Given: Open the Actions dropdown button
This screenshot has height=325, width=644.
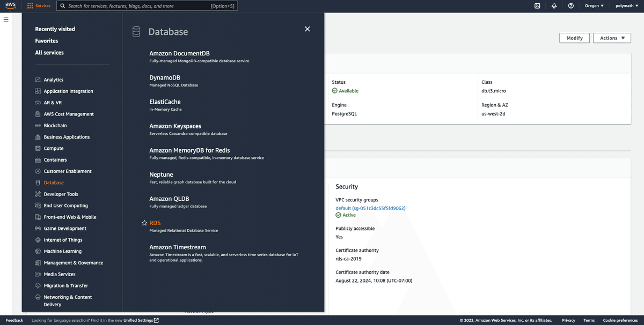Looking at the screenshot, I should pyautogui.click(x=612, y=38).
